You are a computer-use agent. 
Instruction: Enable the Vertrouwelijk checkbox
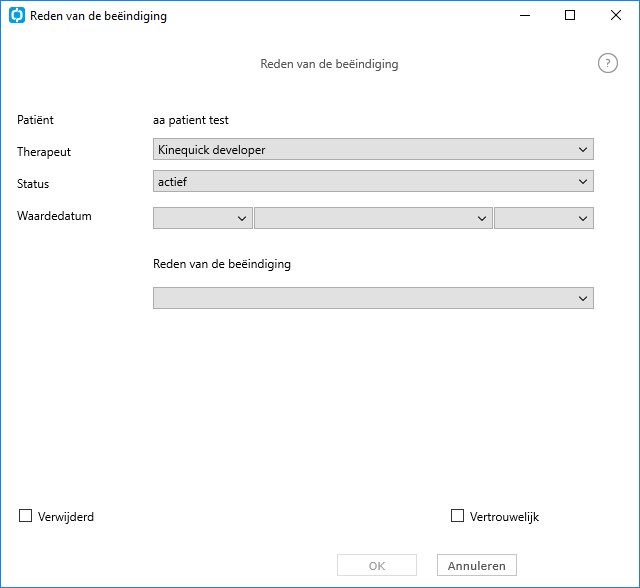click(x=457, y=516)
